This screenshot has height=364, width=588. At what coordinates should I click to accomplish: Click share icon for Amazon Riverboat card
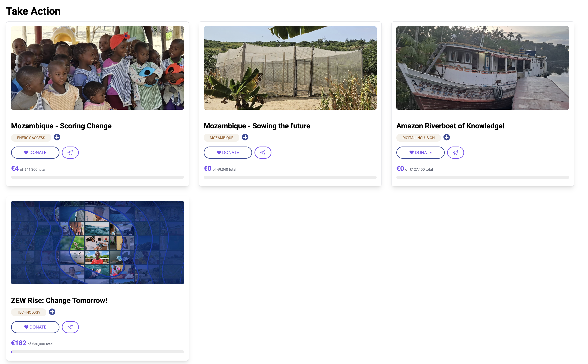click(455, 153)
